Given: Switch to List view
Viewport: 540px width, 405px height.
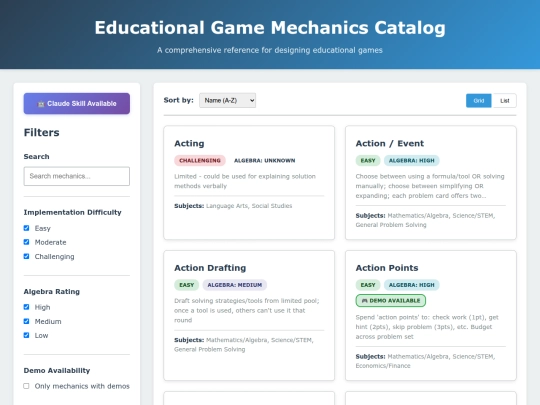Looking at the screenshot, I should point(505,101).
